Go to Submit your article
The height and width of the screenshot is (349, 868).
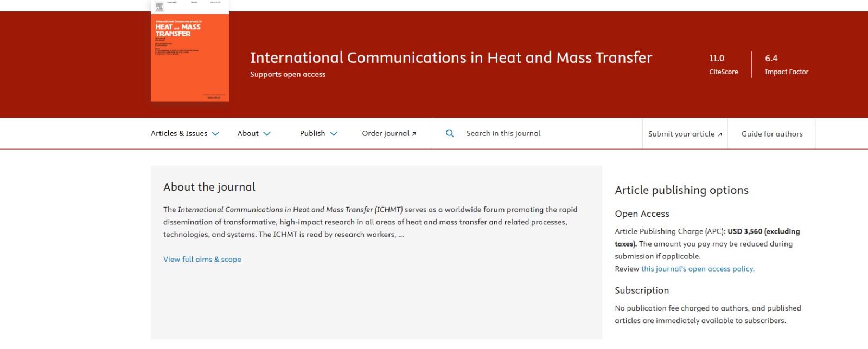click(x=685, y=134)
